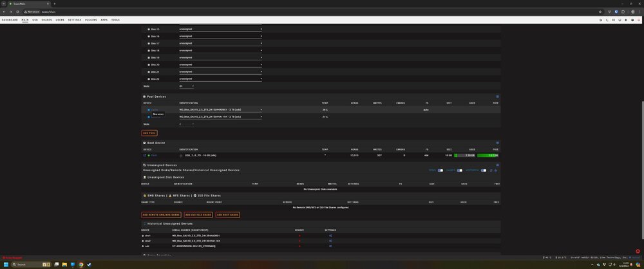The width and height of the screenshot is (644, 269).
Task: Toggle the Disks switch in Unassigned Devices
Action: (440, 171)
